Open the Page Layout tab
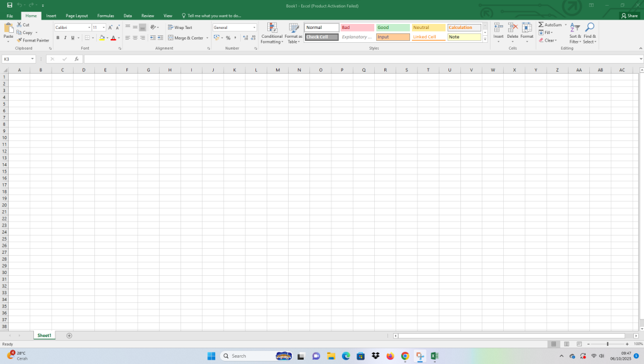 [x=77, y=15]
